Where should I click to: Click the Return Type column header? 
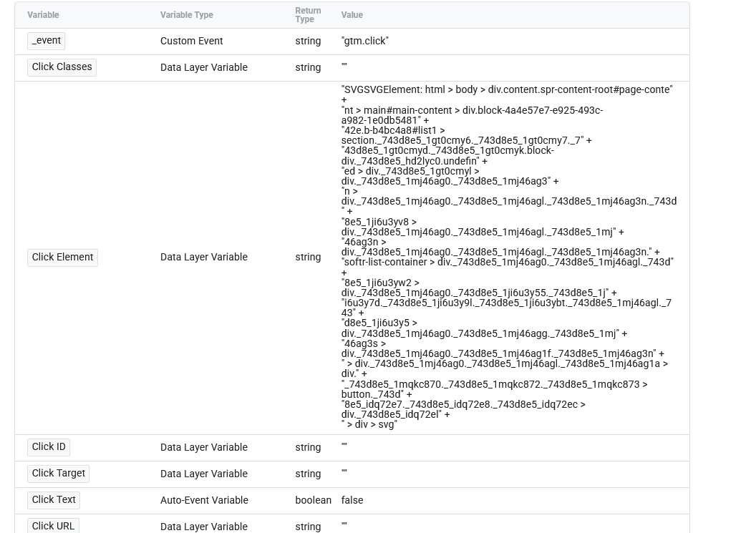[x=308, y=14]
